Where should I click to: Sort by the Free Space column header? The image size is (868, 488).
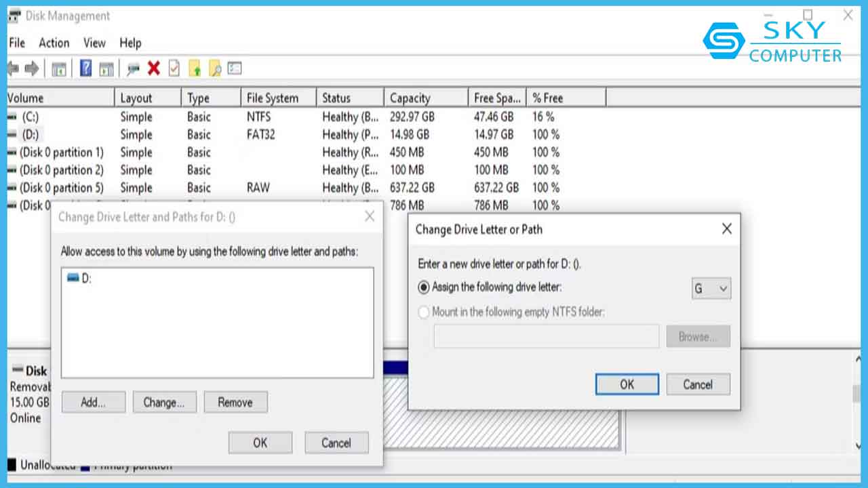[x=498, y=98]
